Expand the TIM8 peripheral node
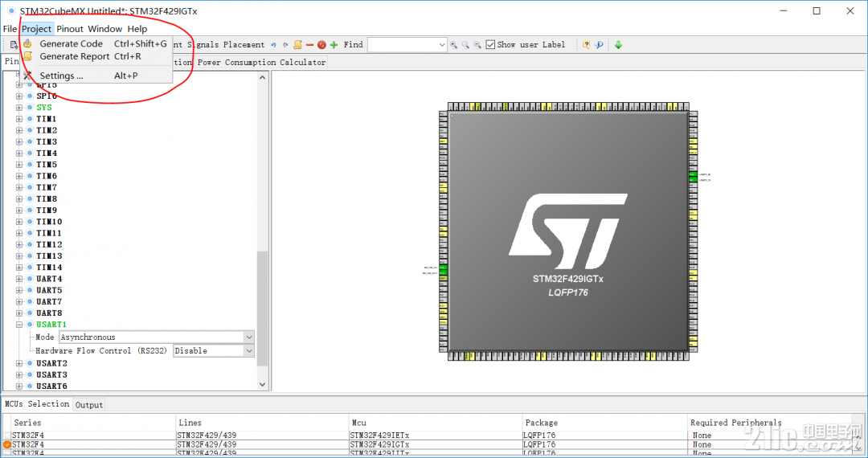Screen dimensions: 868x458 click(x=19, y=198)
